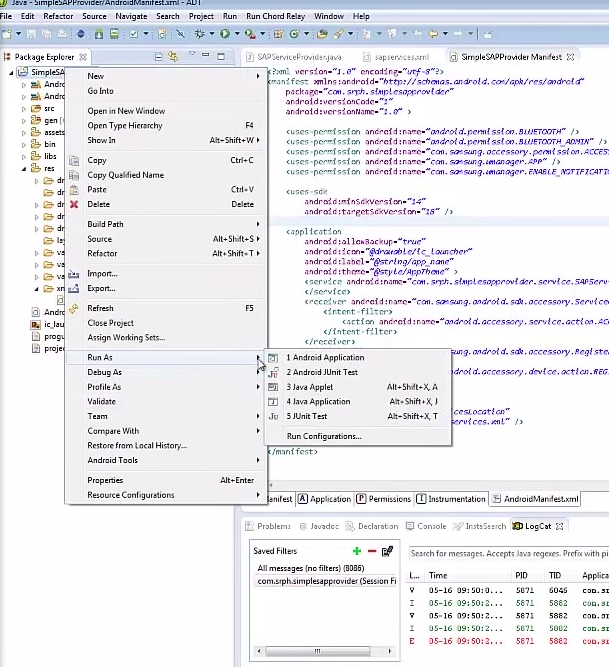Click the Print toolbar icon
The width and height of the screenshot is (609, 667).
(62, 34)
